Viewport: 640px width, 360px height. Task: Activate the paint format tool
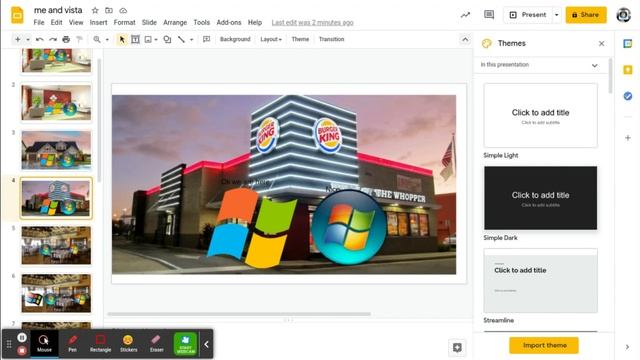pyautogui.click(x=79, y=39)
